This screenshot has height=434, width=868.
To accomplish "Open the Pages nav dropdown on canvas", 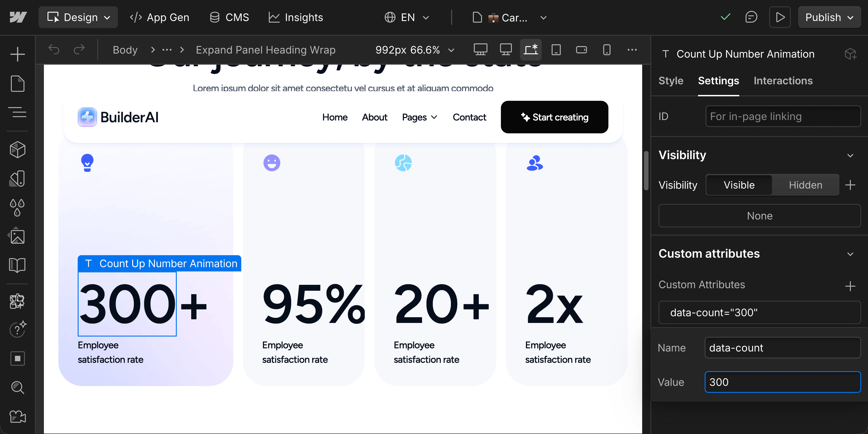I will 420,117.
